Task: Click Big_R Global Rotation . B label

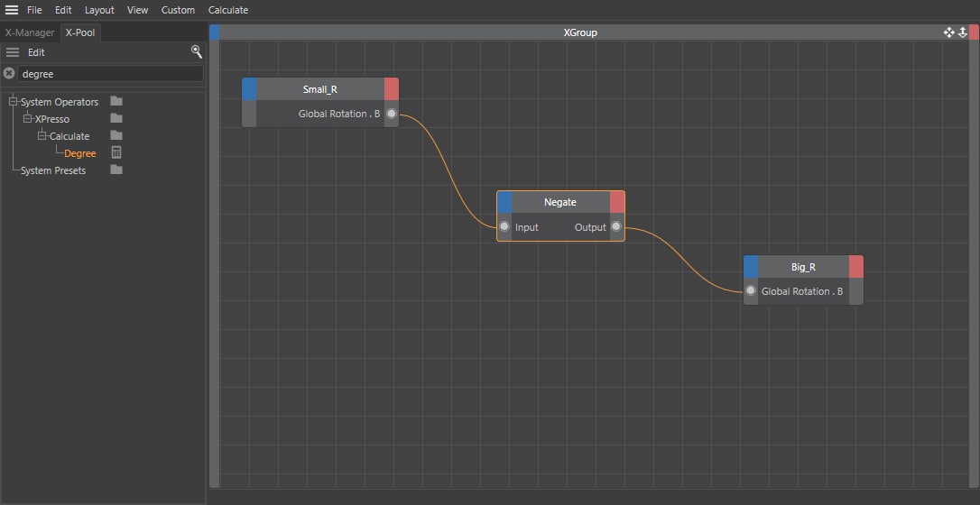Action: [x=802, y=291]
